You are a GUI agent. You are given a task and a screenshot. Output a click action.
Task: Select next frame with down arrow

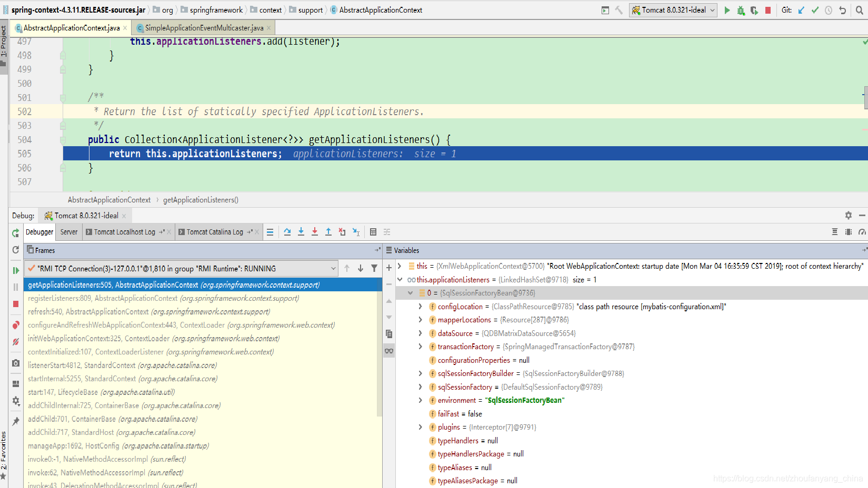(361, 268)
